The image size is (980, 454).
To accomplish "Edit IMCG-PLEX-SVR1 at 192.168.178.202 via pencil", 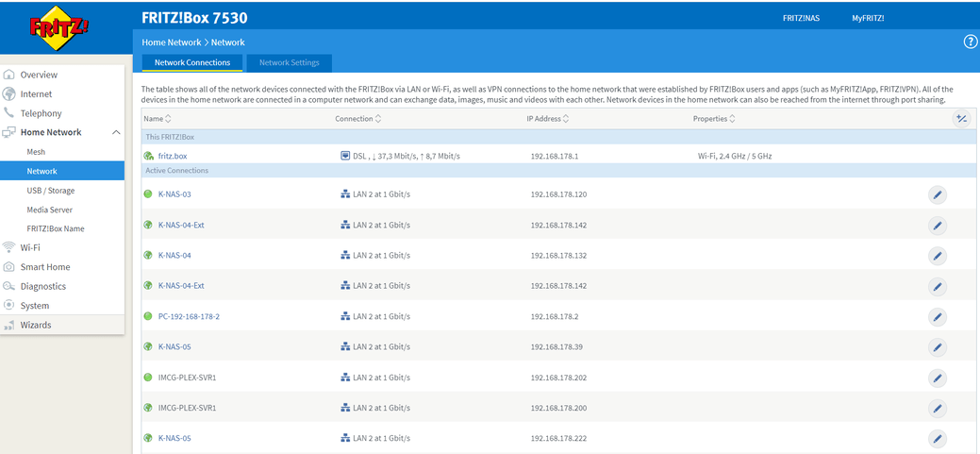I will [x=937, y=378].
